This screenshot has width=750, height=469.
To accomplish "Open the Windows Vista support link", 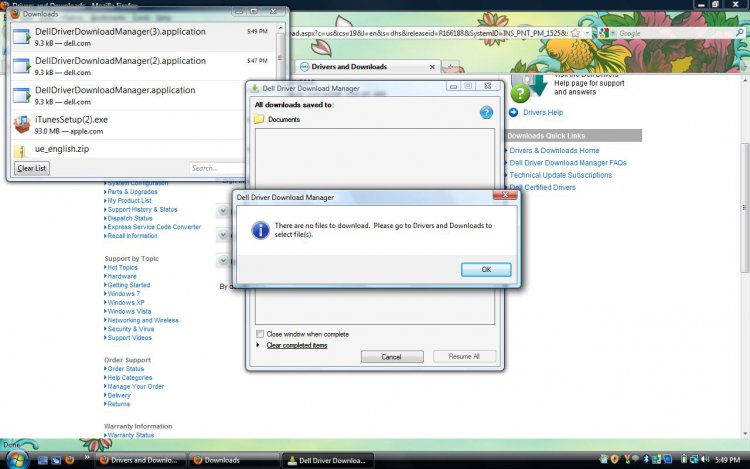I will point(129,311).
